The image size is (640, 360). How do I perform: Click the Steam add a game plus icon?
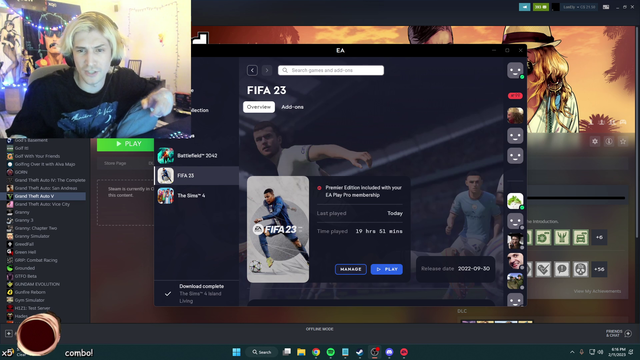pyautogui.click(x=9, y=333)
